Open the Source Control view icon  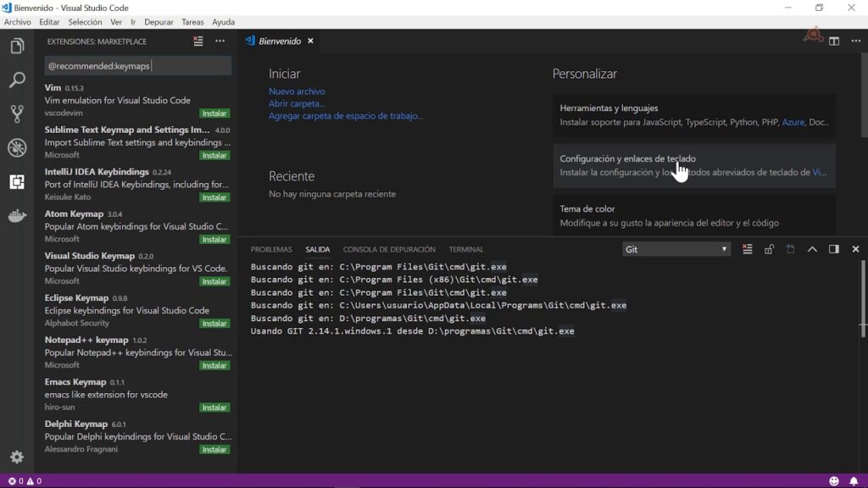(x=17, y=114)
